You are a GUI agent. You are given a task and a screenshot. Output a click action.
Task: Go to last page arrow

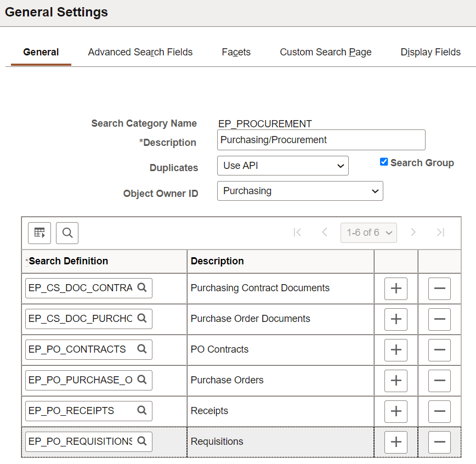[440, 233]
